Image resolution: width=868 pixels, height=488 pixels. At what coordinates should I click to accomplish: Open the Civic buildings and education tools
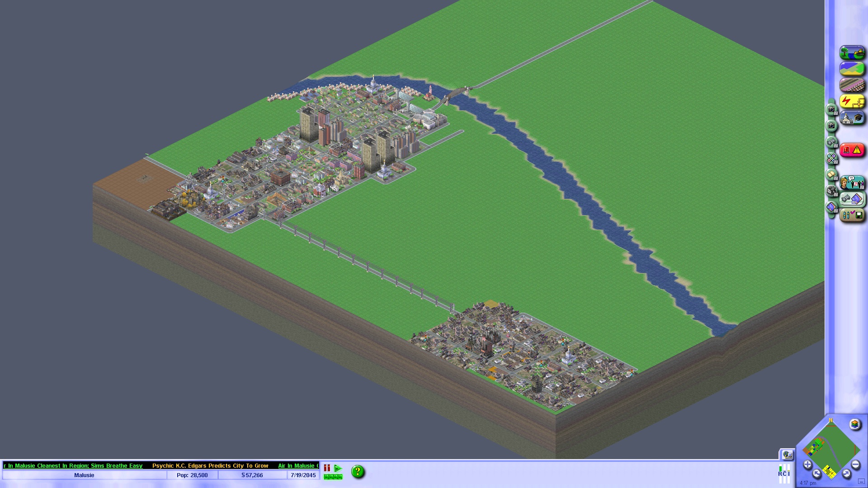coord(852,118)
